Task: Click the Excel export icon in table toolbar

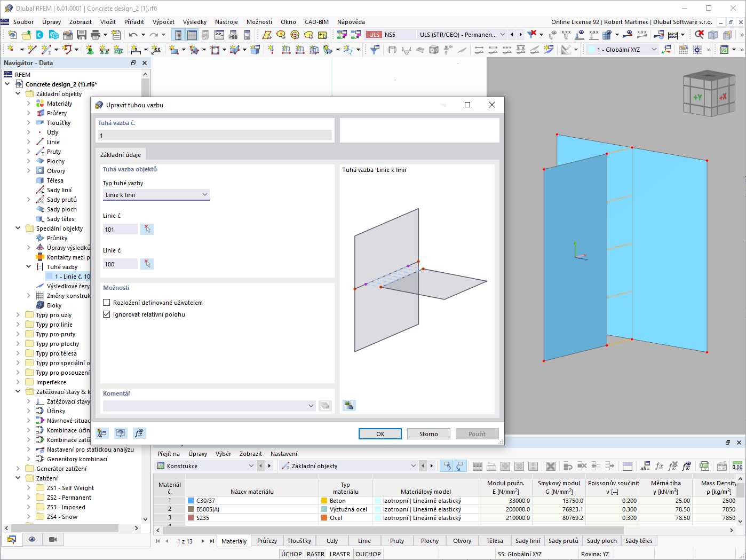Action: tap(704, 466)
